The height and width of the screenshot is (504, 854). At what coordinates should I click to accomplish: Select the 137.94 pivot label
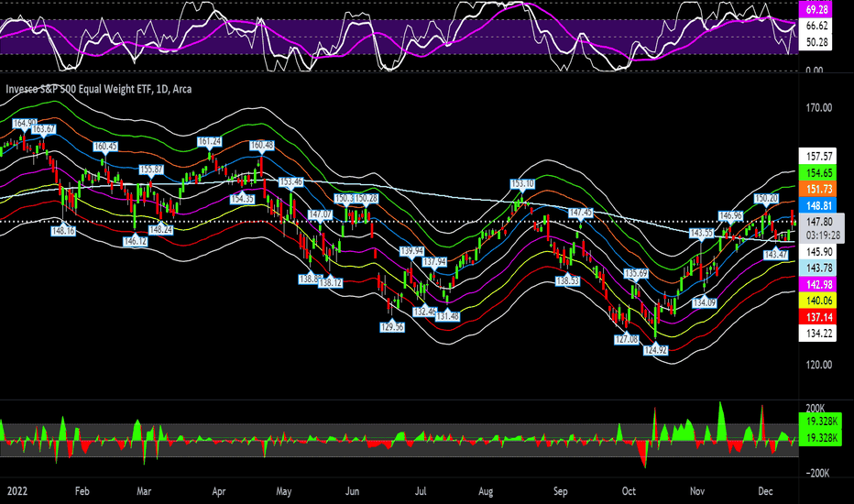[434, 262]
